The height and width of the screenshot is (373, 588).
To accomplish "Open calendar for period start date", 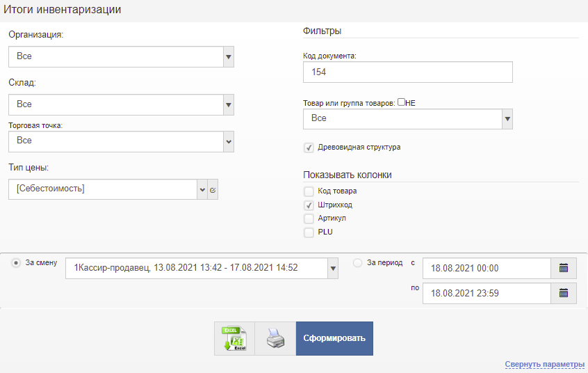I will [x=564, y=268].
